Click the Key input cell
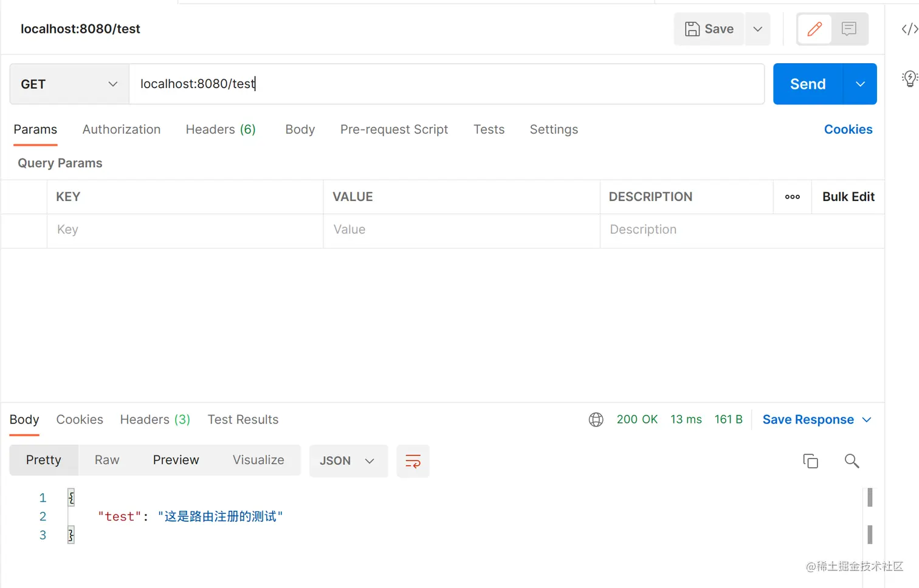The height and width of the screenshot is (588, 919). (x=185, y=230)
